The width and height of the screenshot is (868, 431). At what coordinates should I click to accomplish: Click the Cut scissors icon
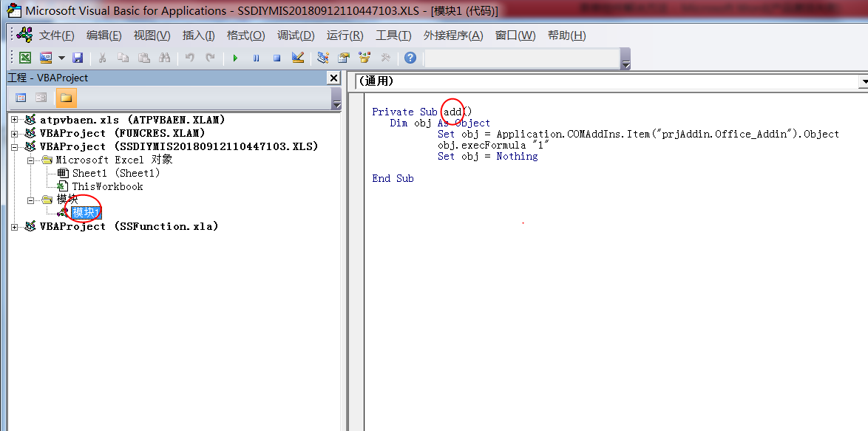pyautogui.click(x=103, y=58)
